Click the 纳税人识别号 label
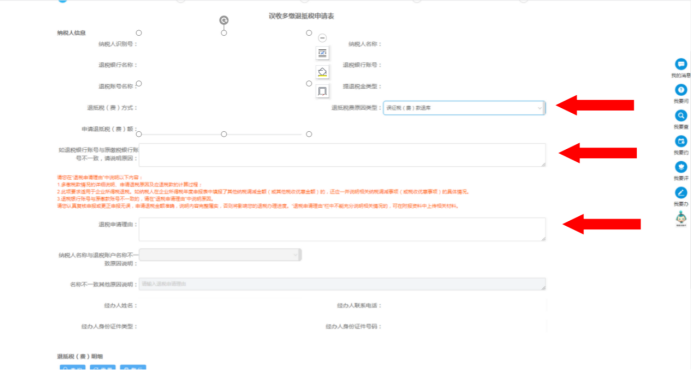This screenshot has width=691, height=370. [x=118, y=44]
